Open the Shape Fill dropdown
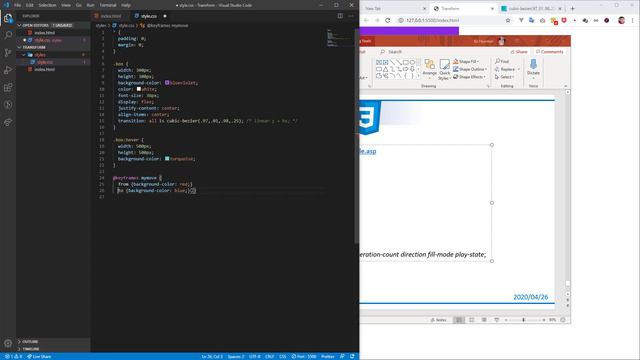This screenshot has height=360, width=640. (x=466, y=61)
